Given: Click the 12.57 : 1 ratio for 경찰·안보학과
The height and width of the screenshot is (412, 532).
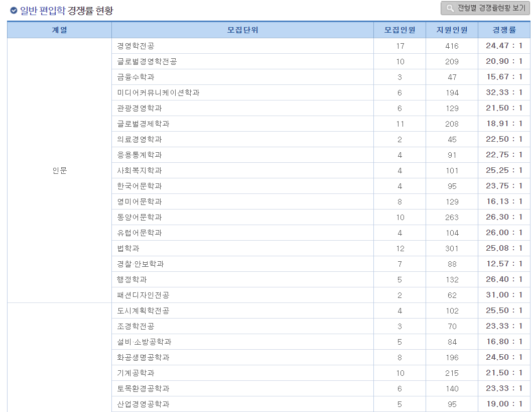Looking at the screenshot, I should (x=504, y=264).
